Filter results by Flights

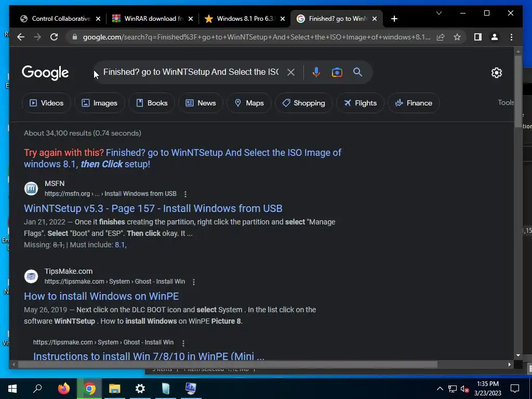pos(360,103)
